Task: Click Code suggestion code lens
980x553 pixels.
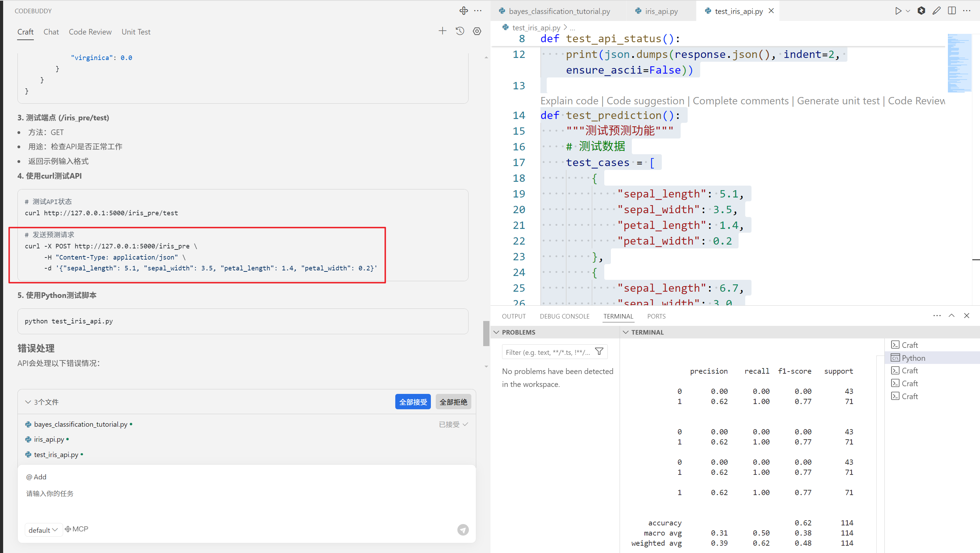Action: 645,101
